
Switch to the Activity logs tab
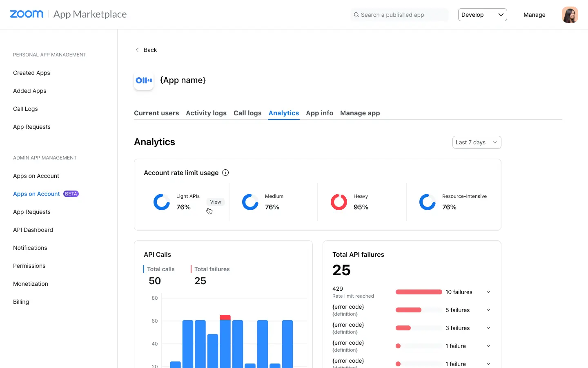(206, 113)
